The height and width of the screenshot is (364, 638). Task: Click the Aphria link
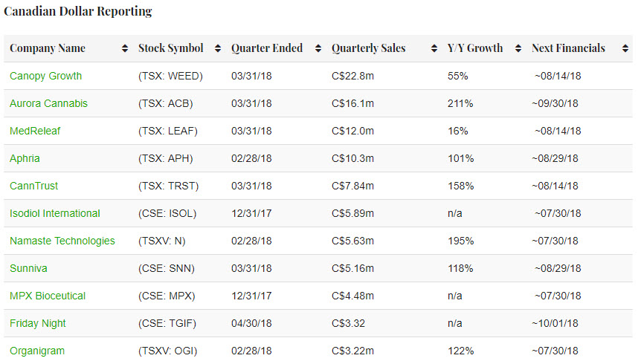click(x=25, y=158)
